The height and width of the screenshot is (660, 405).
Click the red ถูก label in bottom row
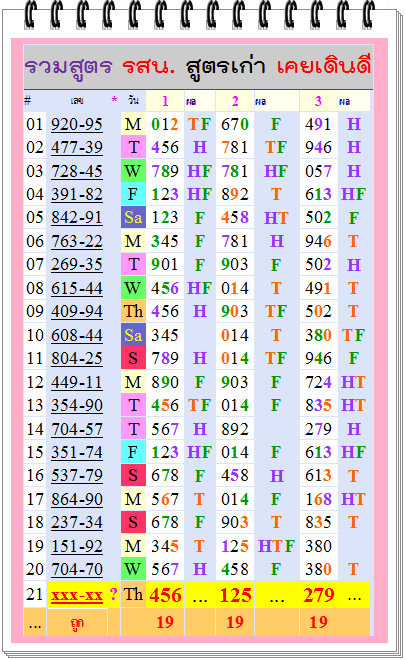point(77,624)
